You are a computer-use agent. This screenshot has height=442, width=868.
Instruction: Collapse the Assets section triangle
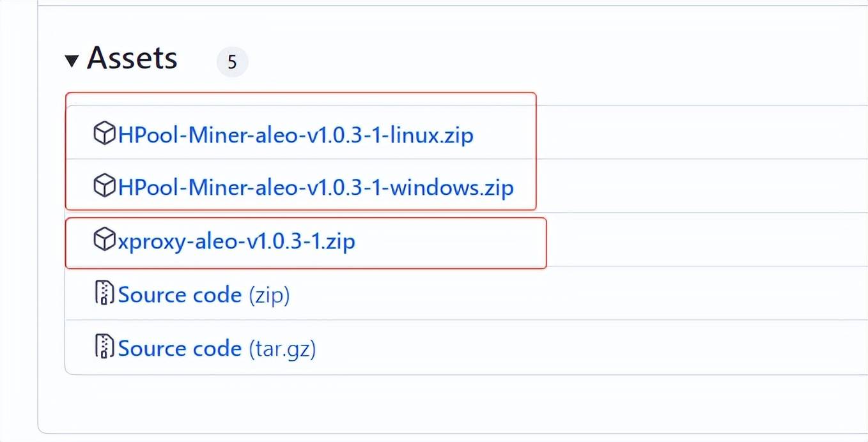coord(72,61)
